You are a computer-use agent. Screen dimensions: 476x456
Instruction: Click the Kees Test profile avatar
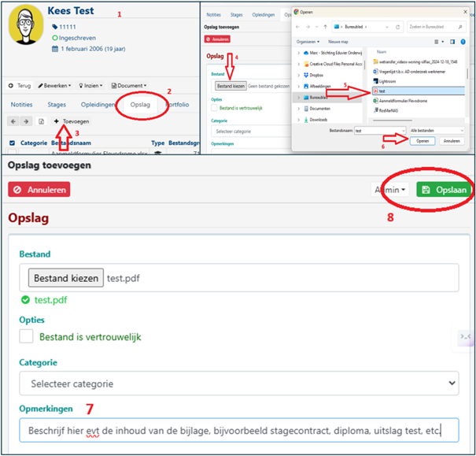click(26, 25)
